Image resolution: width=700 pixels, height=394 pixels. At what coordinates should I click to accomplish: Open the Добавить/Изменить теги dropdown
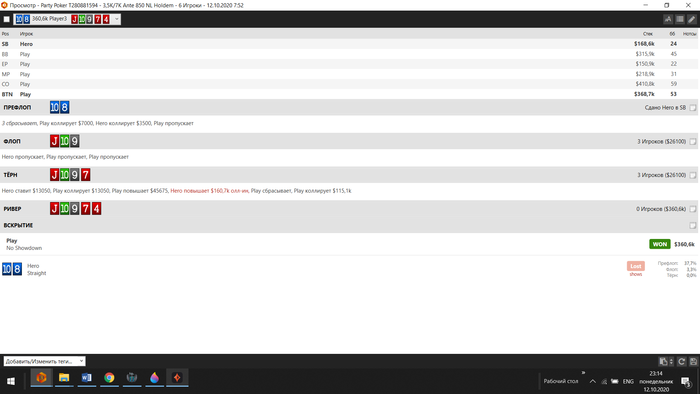[x=45, y=361]
